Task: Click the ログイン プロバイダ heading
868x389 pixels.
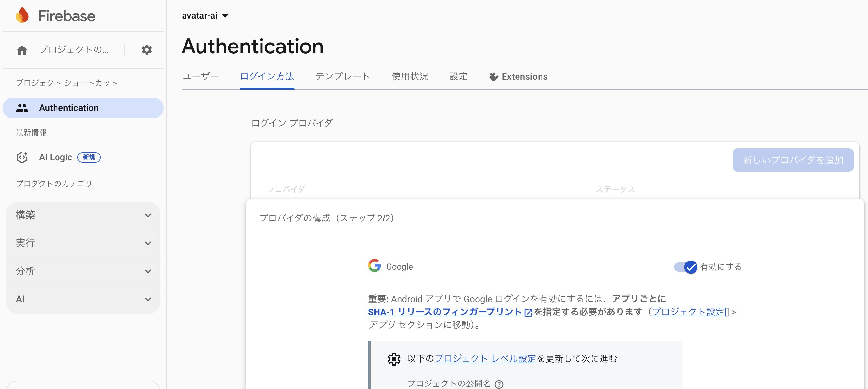Action: click(292, 123)
